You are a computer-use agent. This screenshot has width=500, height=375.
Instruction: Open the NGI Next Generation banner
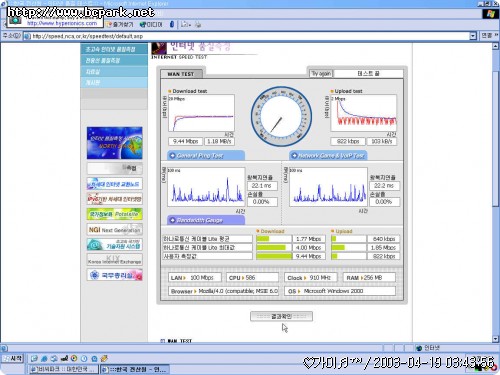114,230
